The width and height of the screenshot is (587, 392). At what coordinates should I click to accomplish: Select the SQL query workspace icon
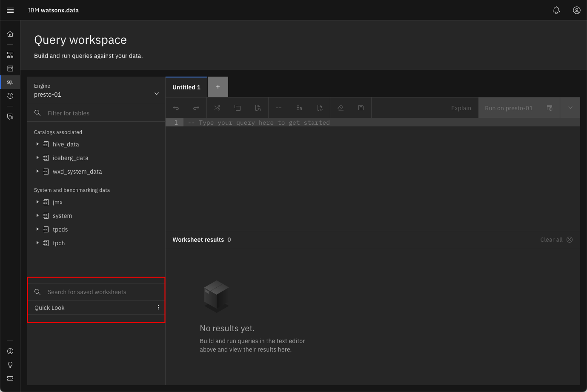tap(10, 82)
